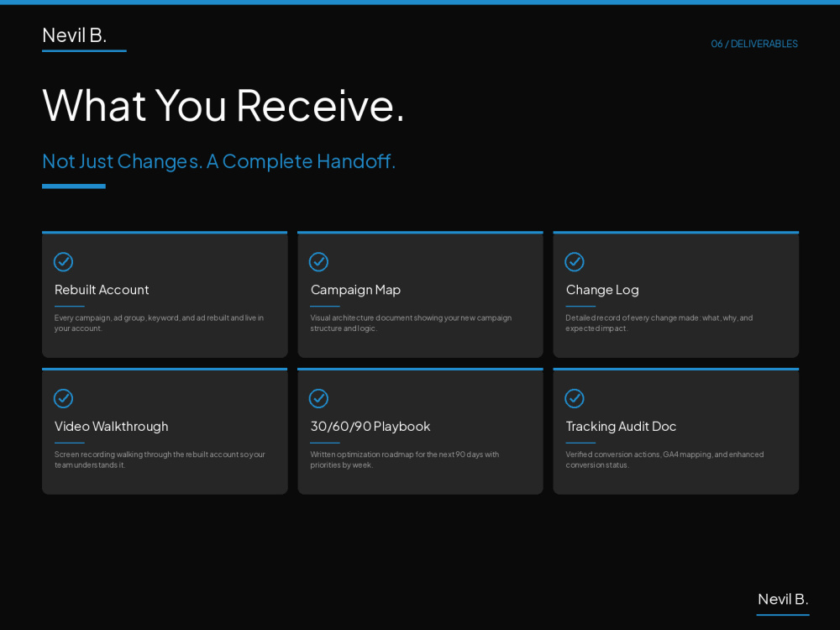Click the checkmark icon above Tracking Audit Doc

(x=575, y=398)
